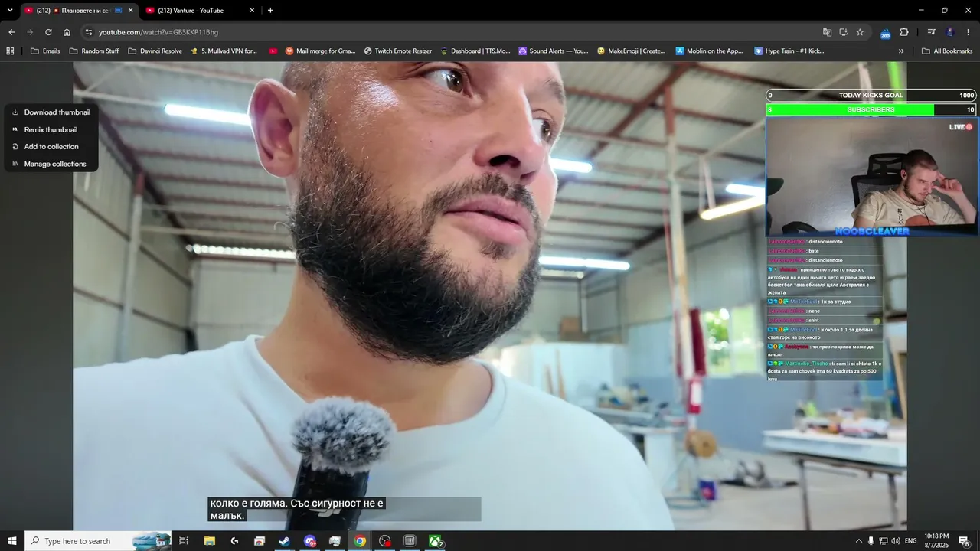Open the extension with the 200 badge

point(885,32)
